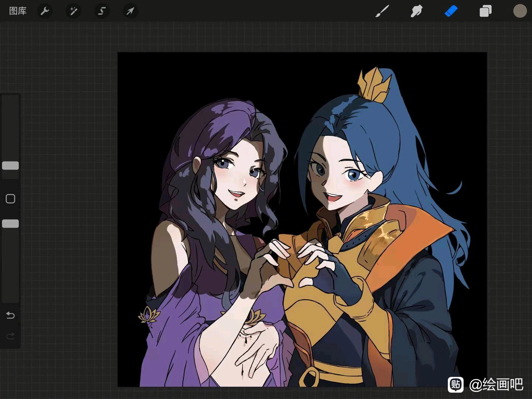Open the Layers panel
Screen dimensions: 532x399
click(x=485, y=11)
